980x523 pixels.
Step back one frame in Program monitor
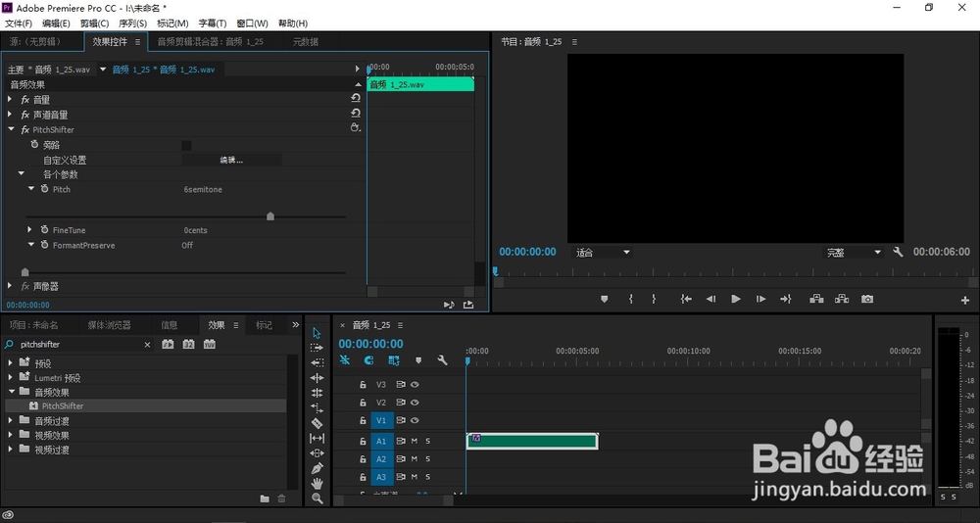(x=710, y=300)
